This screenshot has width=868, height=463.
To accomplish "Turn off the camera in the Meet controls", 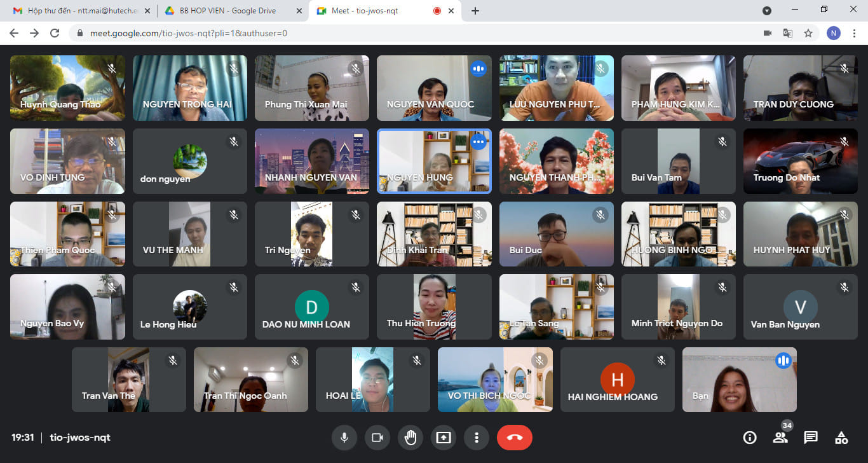I will (377, 438).
